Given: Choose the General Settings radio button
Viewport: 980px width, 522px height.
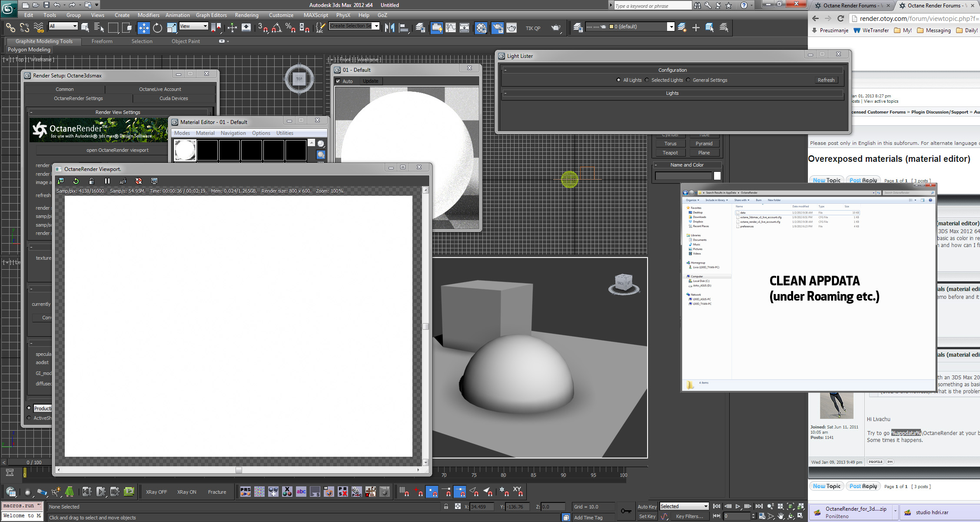Looking at the screenshot, I should tap(688, 80).
